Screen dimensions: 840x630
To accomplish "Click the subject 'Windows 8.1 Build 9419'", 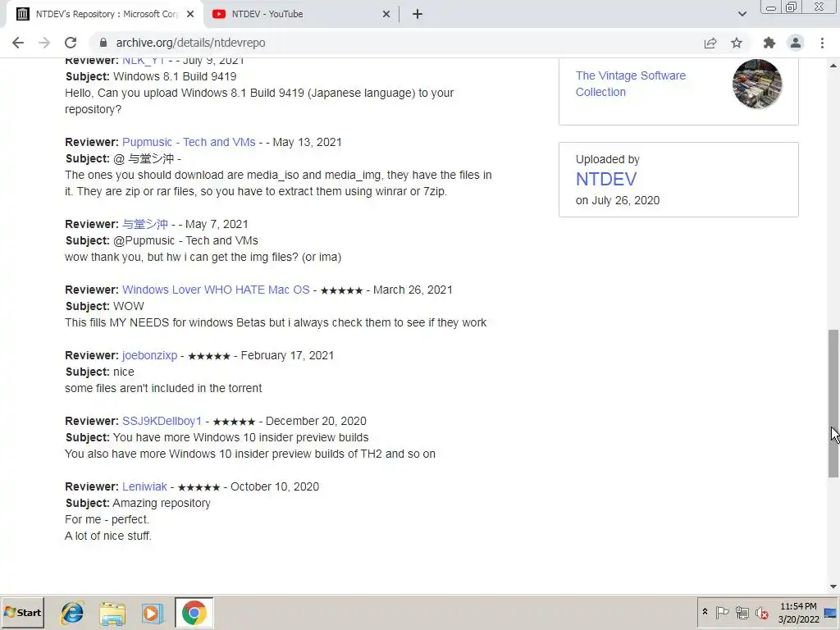I will 175,76.
